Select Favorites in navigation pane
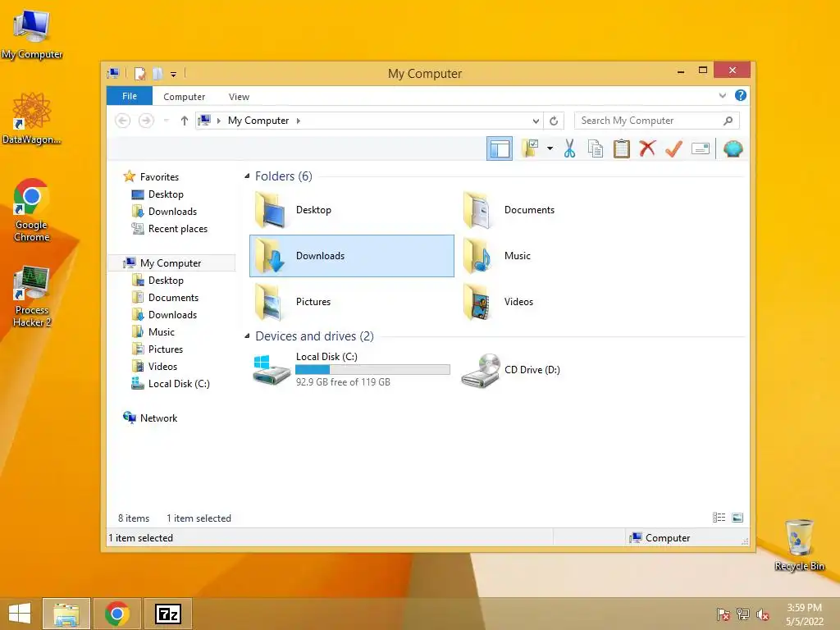This screenshot has width=840, height=630. point(159,177)
